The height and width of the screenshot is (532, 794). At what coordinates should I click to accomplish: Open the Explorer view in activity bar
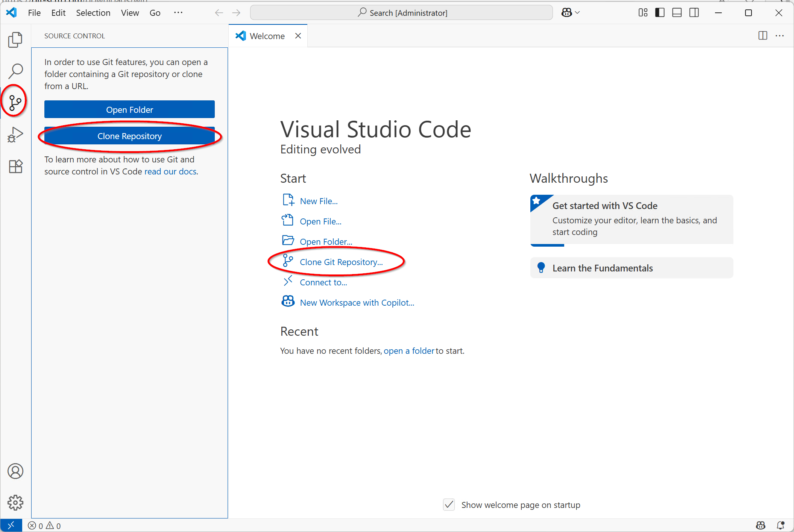15,40
